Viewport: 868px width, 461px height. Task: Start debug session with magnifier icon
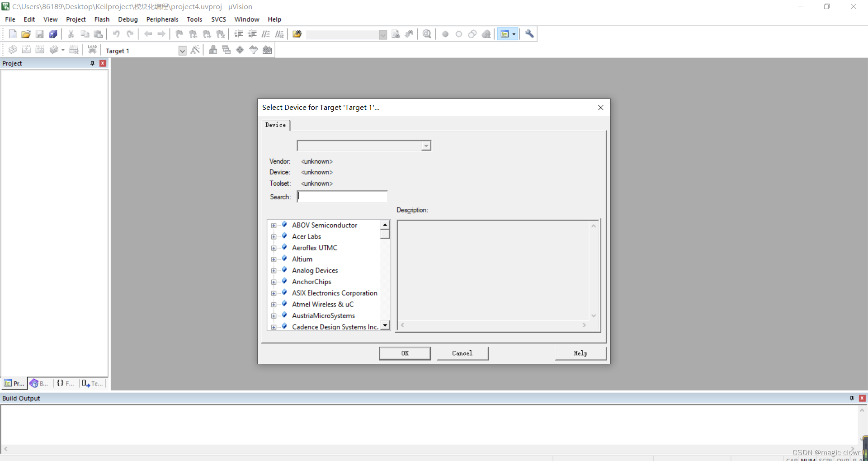click(427, 34)
